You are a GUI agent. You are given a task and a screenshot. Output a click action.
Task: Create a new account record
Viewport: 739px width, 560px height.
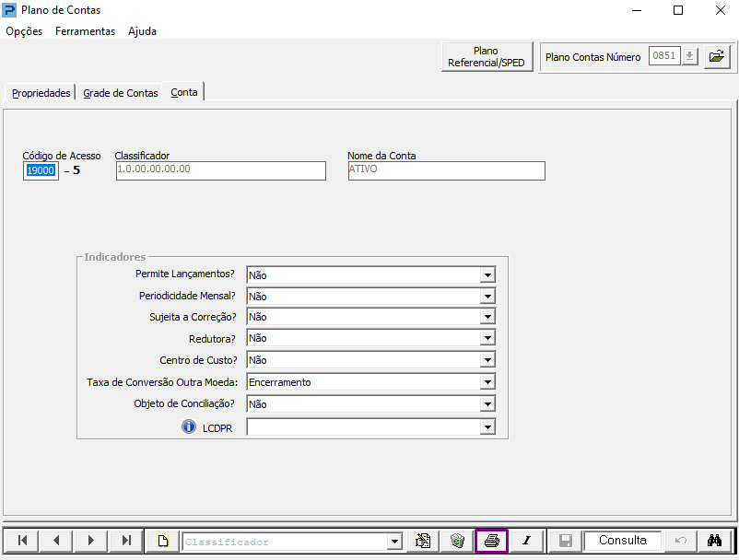(x=163, y=541)
